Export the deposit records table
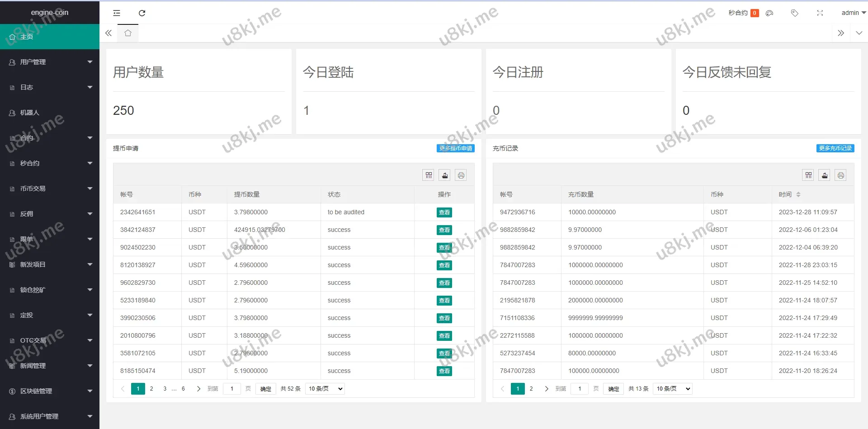868x429 pixels. coord(825,175)
